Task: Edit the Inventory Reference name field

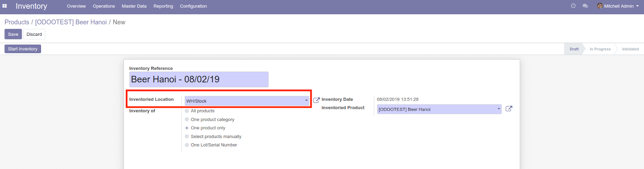Action: [x=199, y=79]
